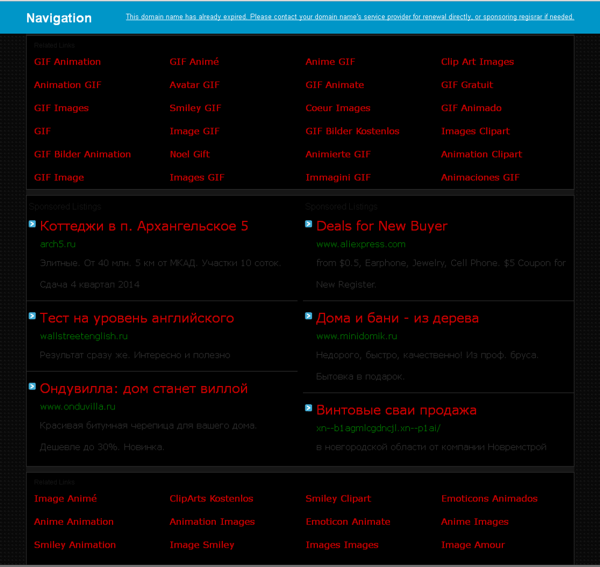Click the wallstreetenglish.ru URL

click(84, 336)
